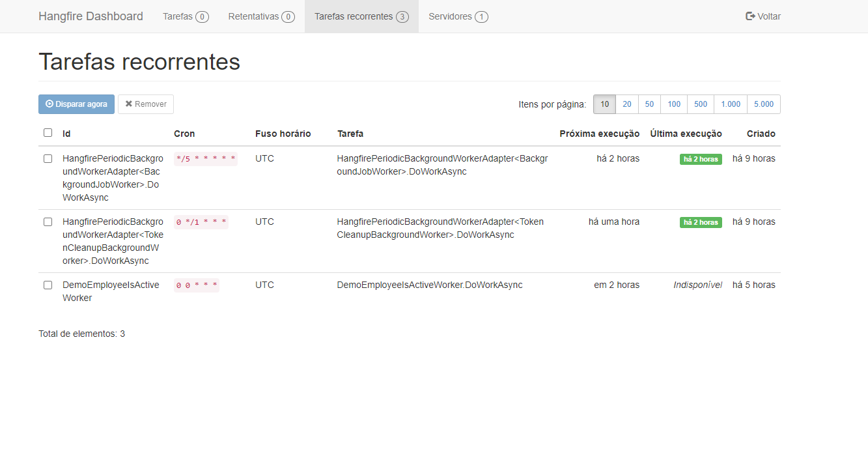Viewport: 868px width, 460px height.
Task: Select the Tarefas recorrentes tab
Action: [x=361, y=16]
